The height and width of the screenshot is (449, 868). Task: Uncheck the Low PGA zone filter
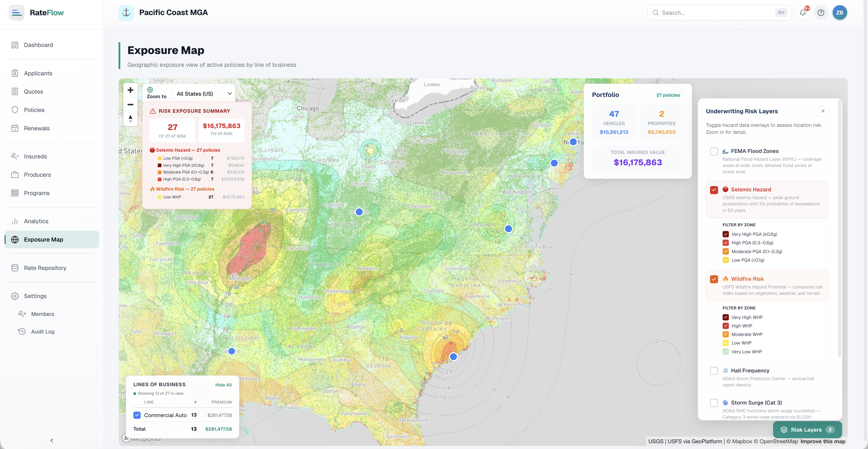click(x=725, y=260)
